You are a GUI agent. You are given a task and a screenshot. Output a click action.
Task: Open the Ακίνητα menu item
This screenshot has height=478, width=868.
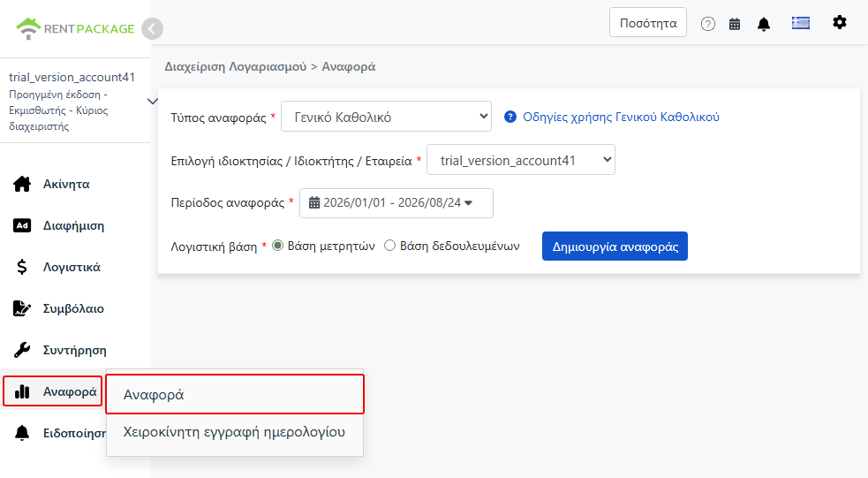coord(66,184)
